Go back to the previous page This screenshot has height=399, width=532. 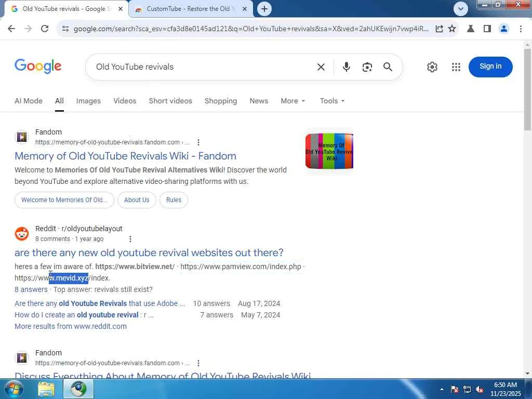tap(11, 29)
